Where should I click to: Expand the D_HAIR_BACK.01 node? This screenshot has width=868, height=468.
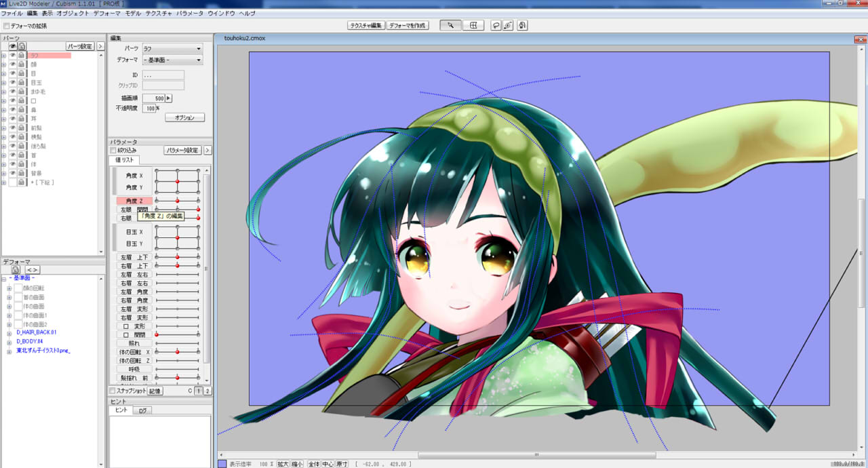click(9, 333)
